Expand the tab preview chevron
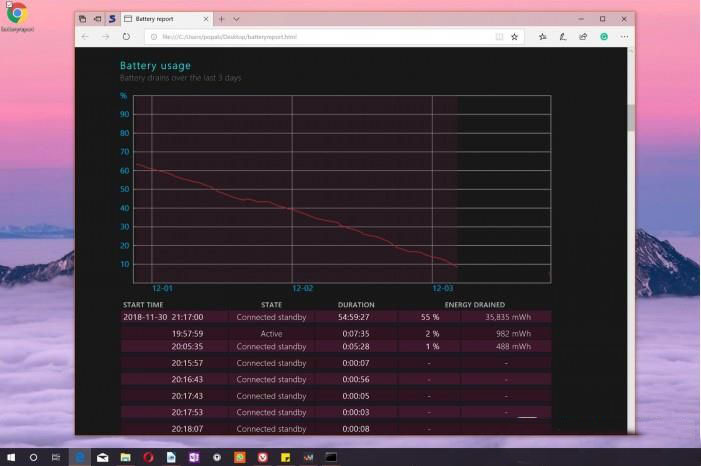Viewport: 701px width, 466px height. 237,19
